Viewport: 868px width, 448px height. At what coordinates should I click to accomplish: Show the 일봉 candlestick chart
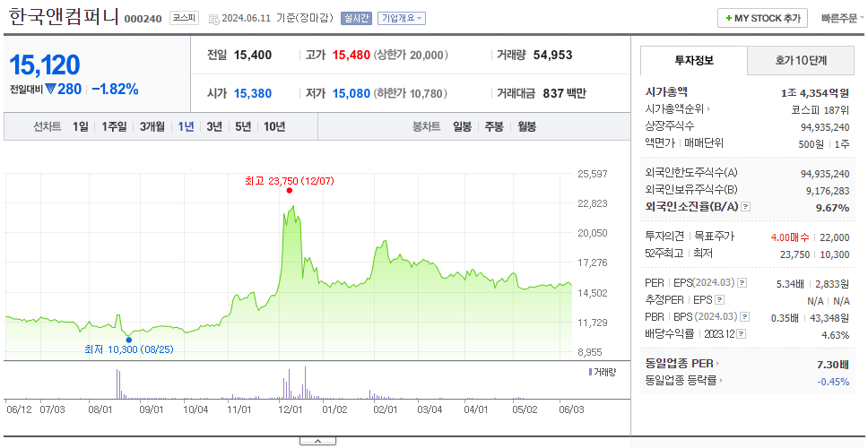point(462,126)
